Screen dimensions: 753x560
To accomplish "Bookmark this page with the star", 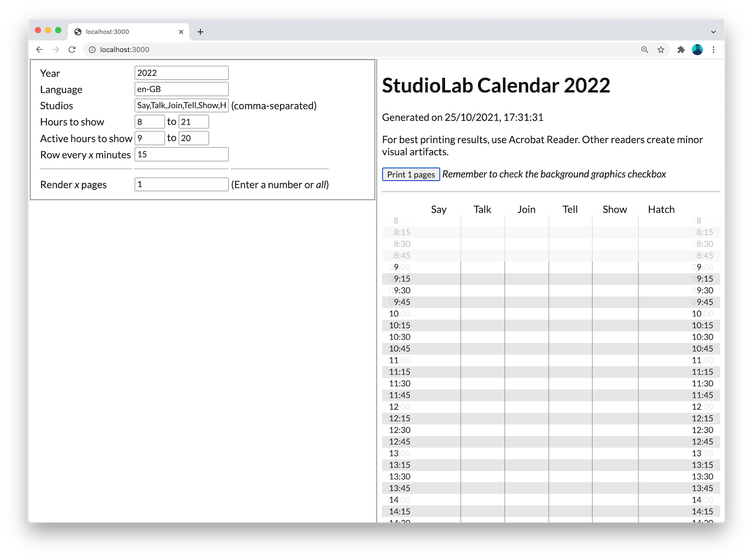I will pyautogui.click(x=661, y=50).
